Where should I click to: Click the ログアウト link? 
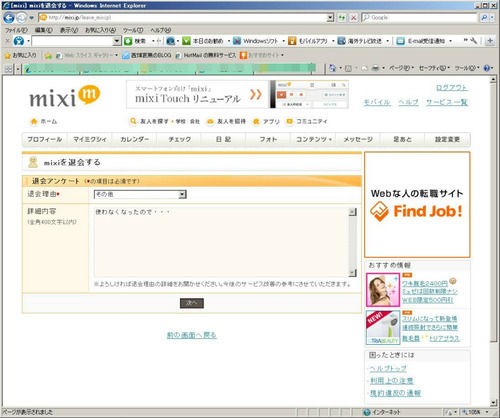(x=452, y=88)
